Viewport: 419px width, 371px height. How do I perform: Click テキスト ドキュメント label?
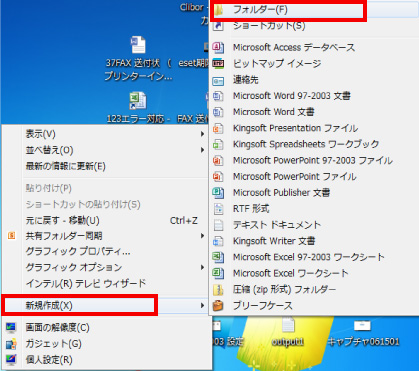click(x=277, y=225)
